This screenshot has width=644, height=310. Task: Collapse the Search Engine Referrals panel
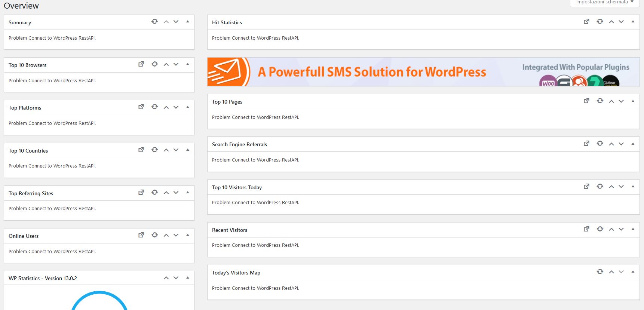[x=633, y=144]
